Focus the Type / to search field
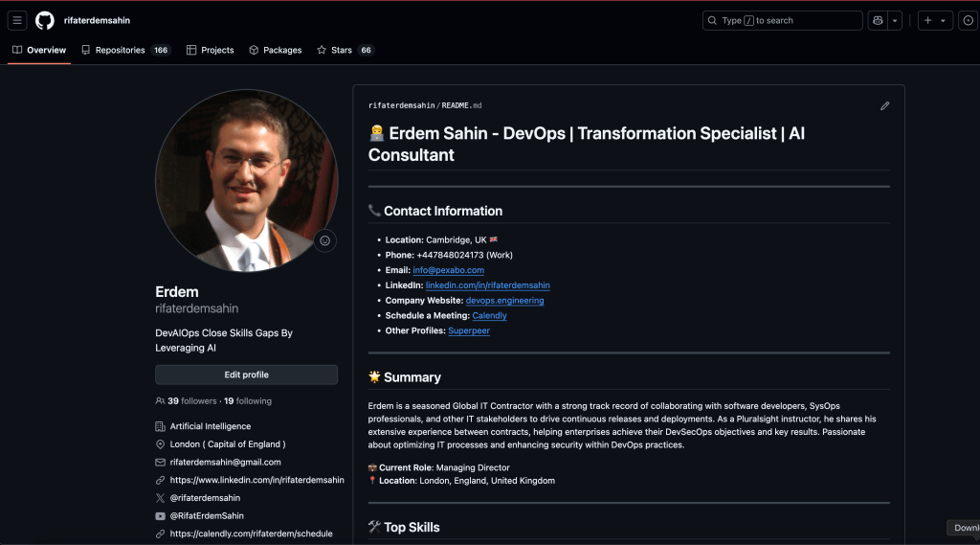This screenshot has width=980, height=545. pyautogui.click(x=783, y=21)
